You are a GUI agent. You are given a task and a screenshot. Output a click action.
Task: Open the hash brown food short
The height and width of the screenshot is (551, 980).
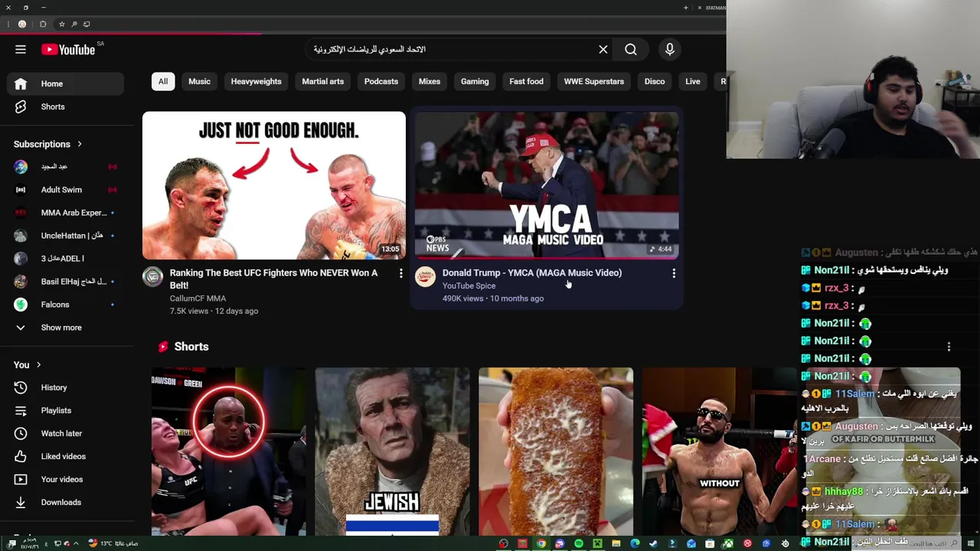tap(556, 452)
